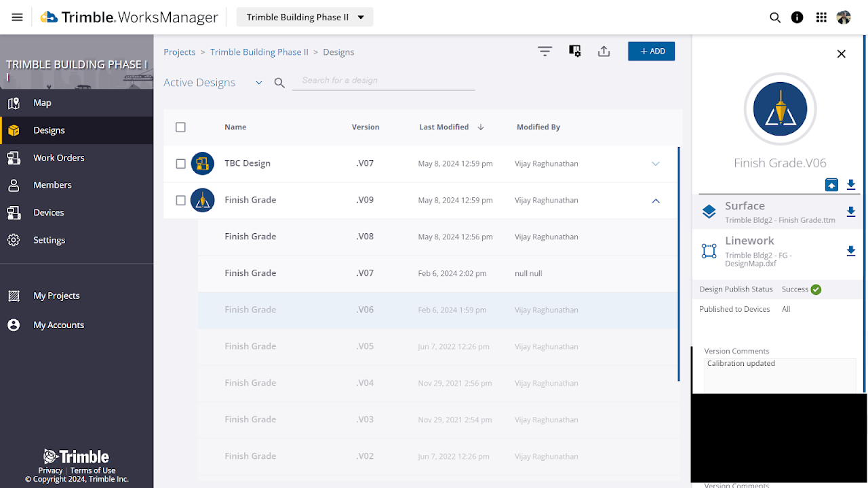This screenshot has width=868, height=488.
Task: Click the + ADD button
Action: point(651,52)
